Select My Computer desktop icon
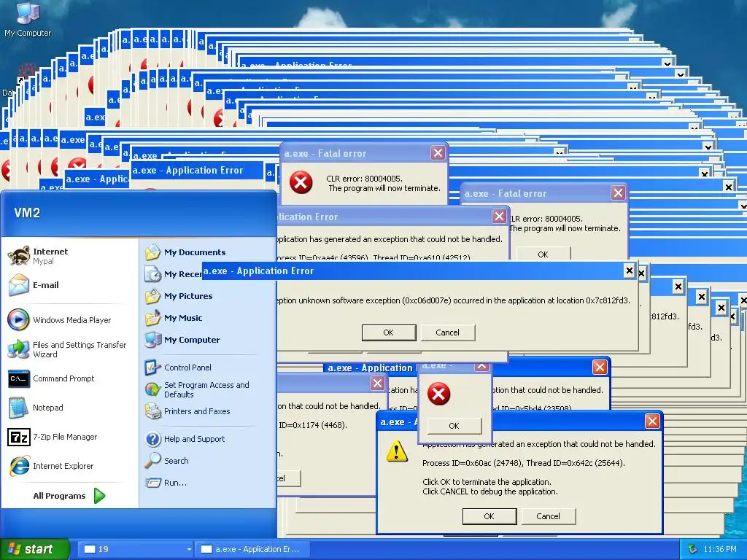 click(x=28, y=19)
